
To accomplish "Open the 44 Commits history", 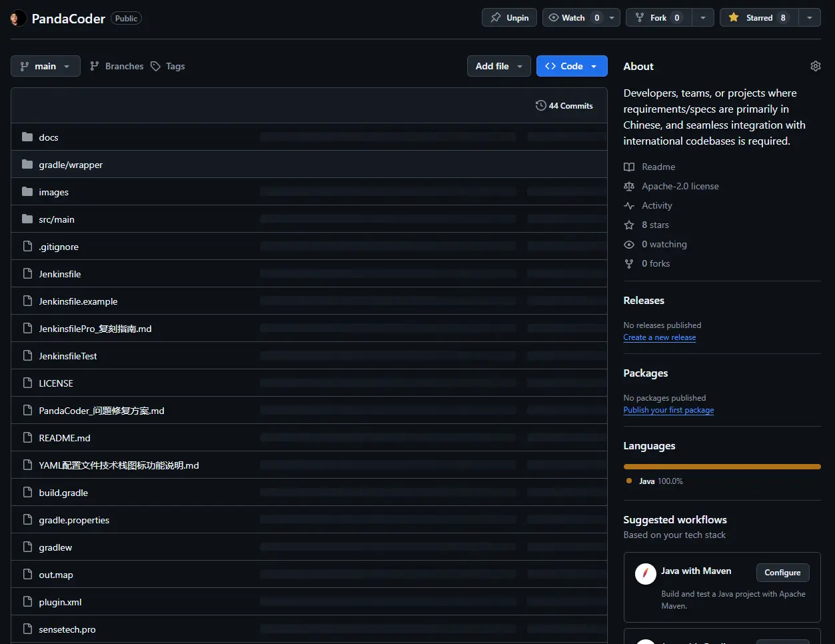I will tap(564, 105).
